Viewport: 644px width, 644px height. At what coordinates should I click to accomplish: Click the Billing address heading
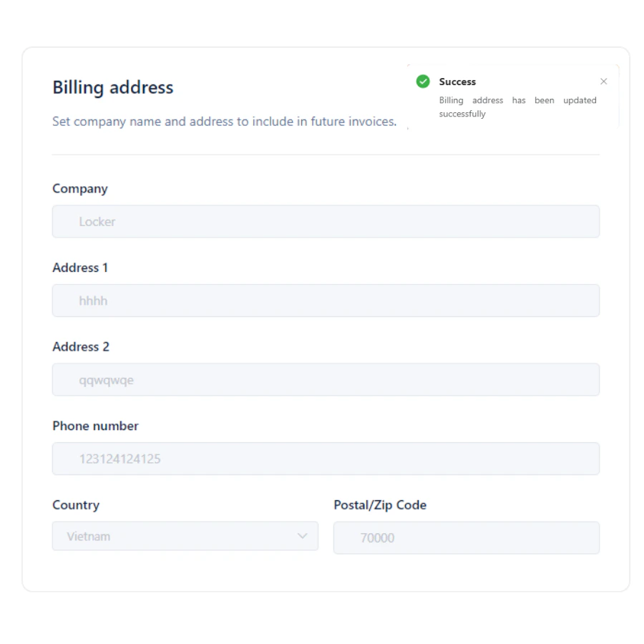pyautogui.click(x=113, y=88)
